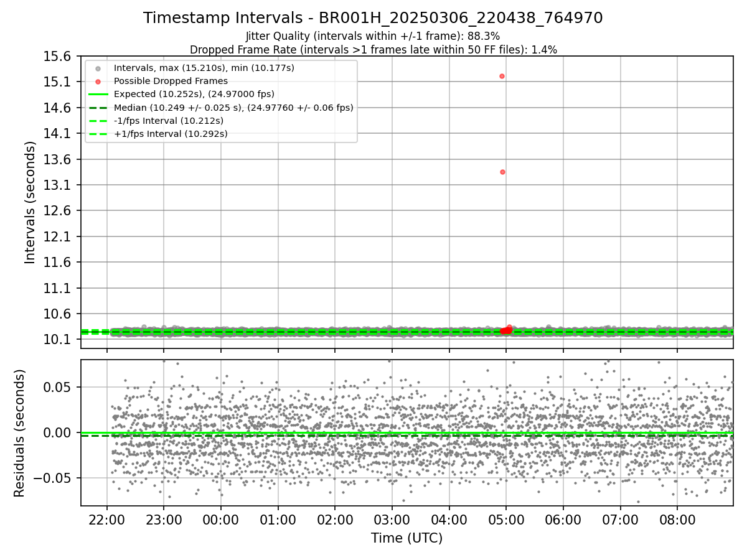Click the legend entry 'Intervals, max (15.210s), min (10.177s)'

(x=204, y=68)
